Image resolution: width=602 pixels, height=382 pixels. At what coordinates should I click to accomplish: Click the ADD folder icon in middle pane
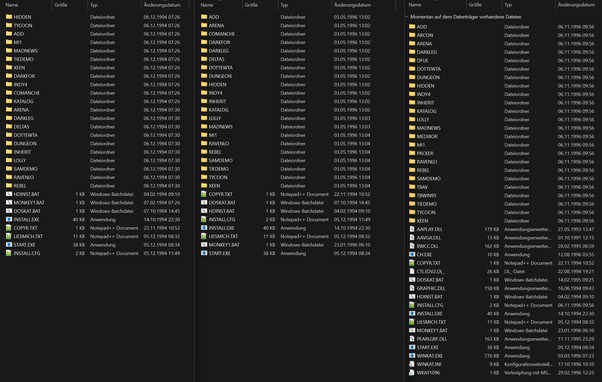[x=204, y=17]
